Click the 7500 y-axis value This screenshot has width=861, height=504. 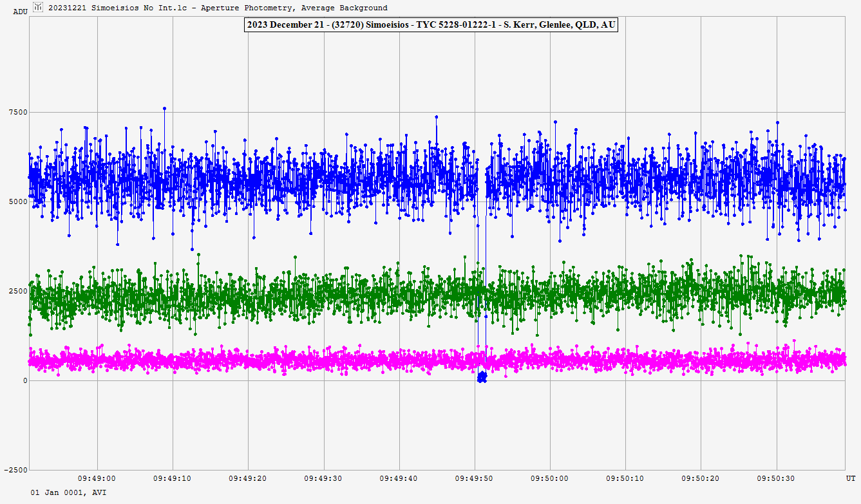pos(18,113)
